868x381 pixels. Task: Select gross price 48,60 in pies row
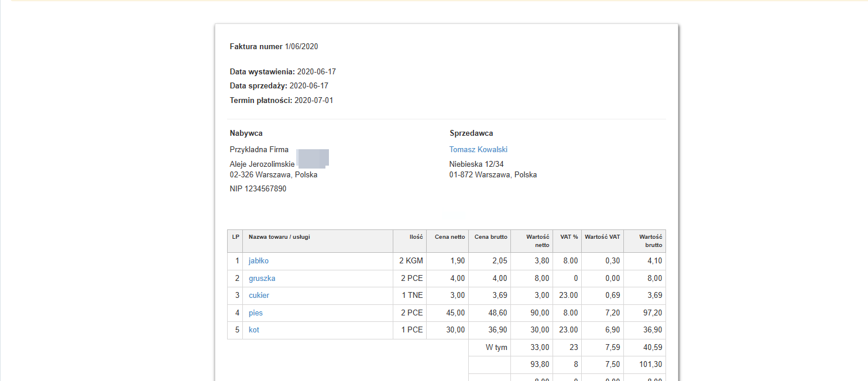pyautogui.click(x=498, y=313)
